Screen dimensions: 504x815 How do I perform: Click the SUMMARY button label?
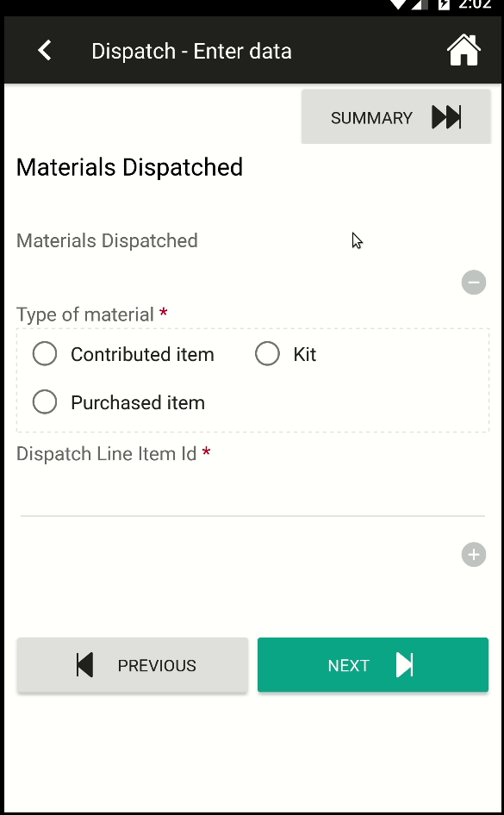click(371, 118)
